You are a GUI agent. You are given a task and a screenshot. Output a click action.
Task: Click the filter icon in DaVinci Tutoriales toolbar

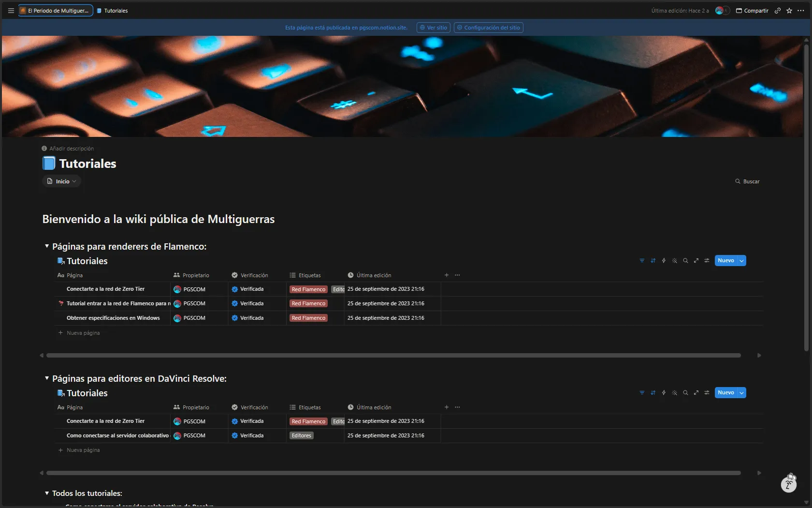click(x=642, y=393)
